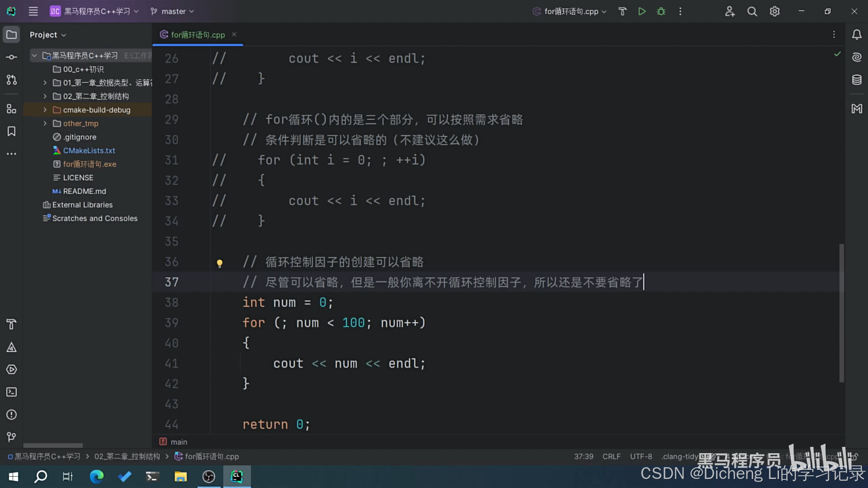Open the Database tool window
Image resolution: width=868 pixels, height=488 pixels.
click(x=857, y=80)
